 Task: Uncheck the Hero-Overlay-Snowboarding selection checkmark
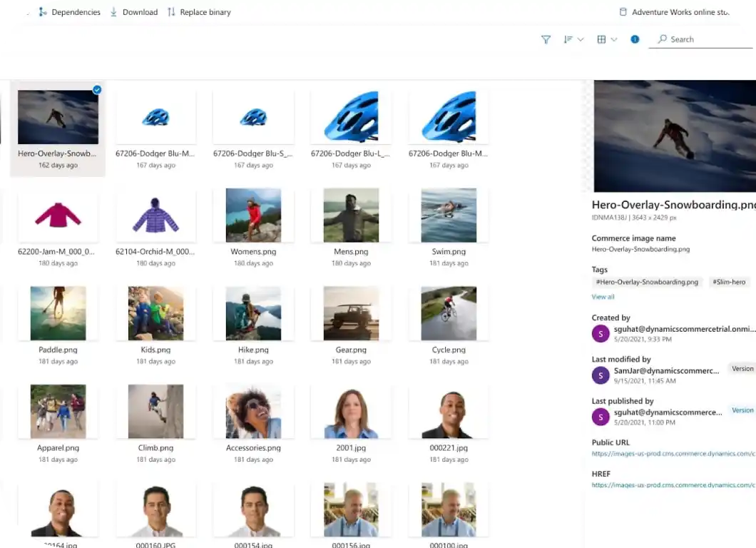(97, 90)
